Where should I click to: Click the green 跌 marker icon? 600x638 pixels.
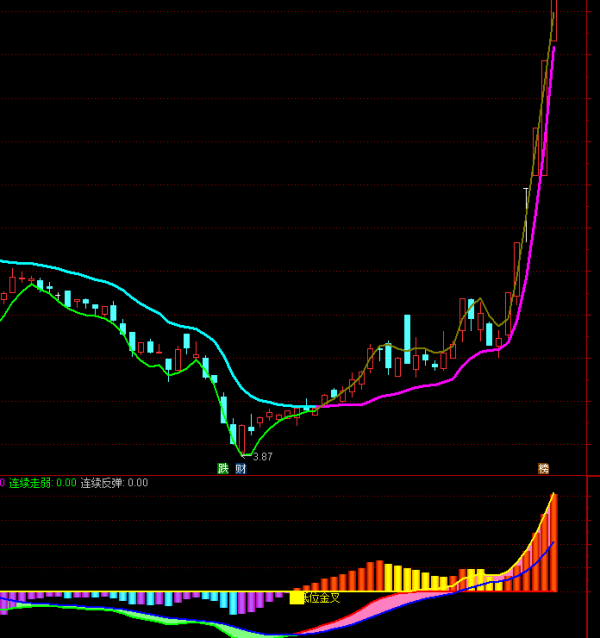pyautogui.click(x=223, y=468)
